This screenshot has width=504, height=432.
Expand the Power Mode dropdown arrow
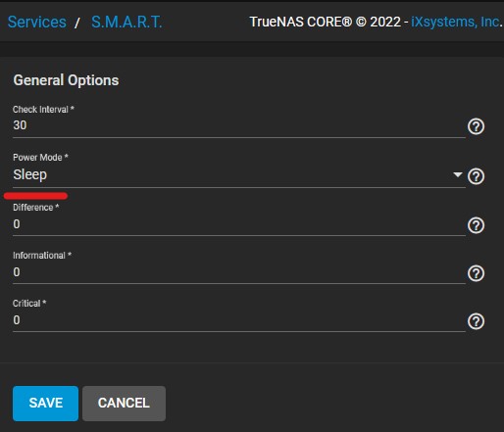(458, 174)
